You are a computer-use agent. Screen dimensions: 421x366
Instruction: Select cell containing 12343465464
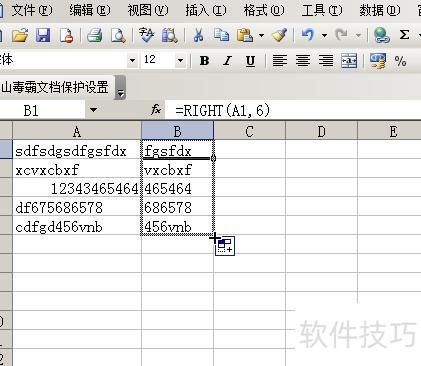tap(77, 188)
